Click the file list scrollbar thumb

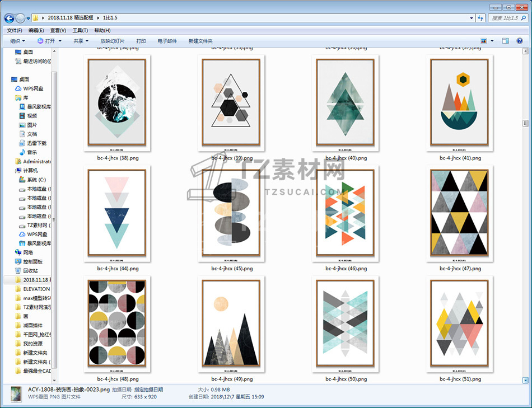[525, 123]
